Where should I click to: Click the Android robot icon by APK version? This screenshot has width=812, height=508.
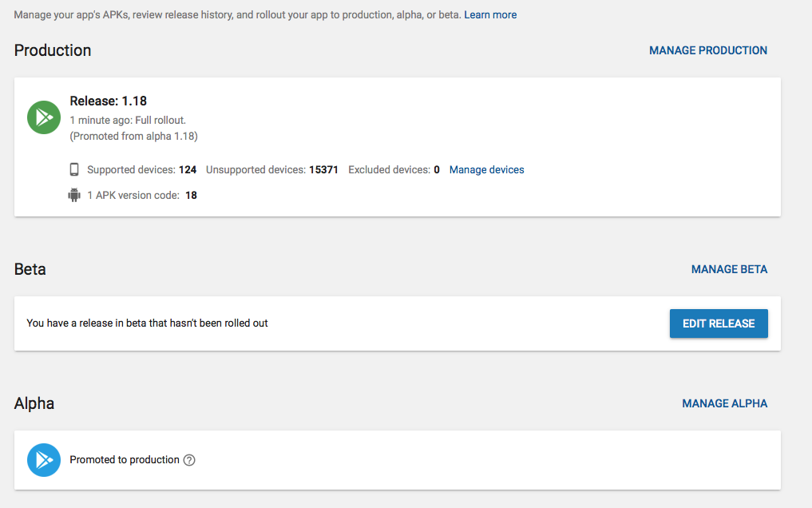coord(74,195)
